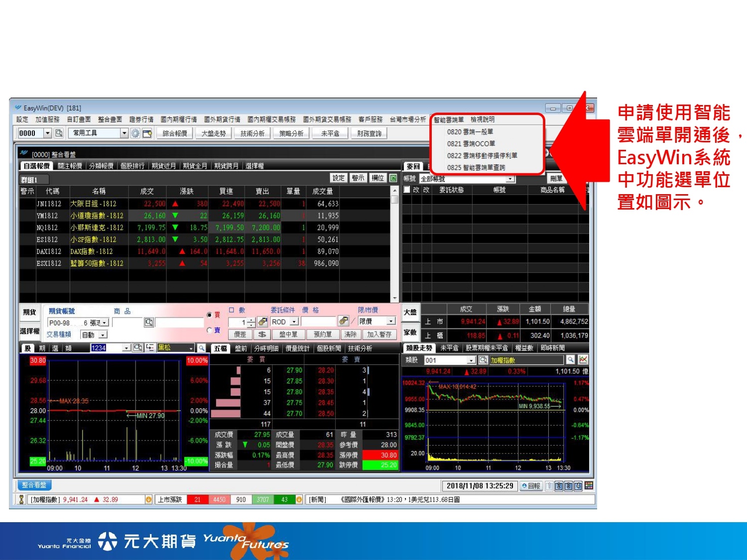Switch to screen layout 1 in the status bar
Screen dimensions: 747x560
[x=549, y=486]
